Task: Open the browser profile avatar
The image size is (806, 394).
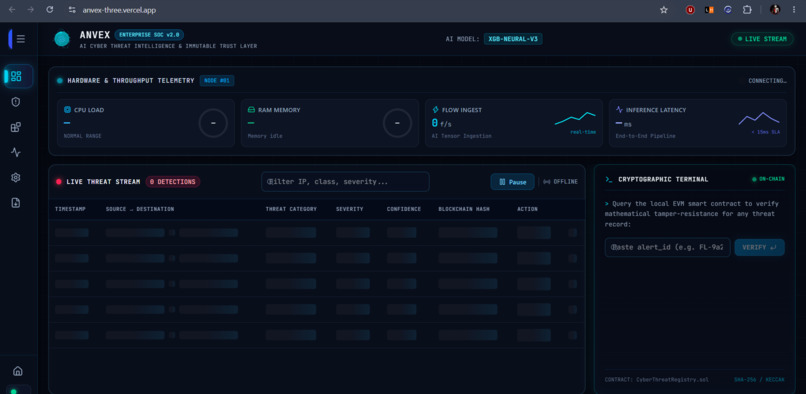Action: pos(775,10)
